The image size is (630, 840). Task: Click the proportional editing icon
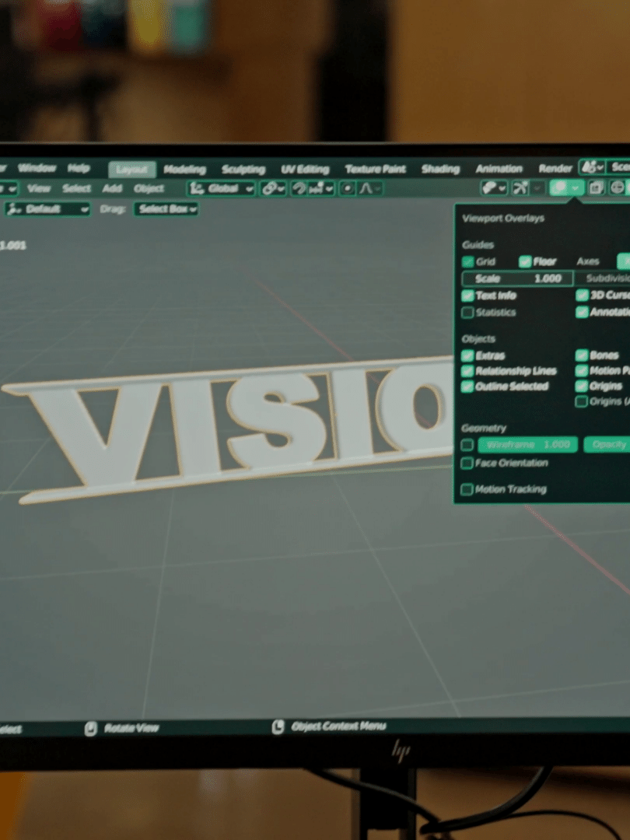[348, 188]
